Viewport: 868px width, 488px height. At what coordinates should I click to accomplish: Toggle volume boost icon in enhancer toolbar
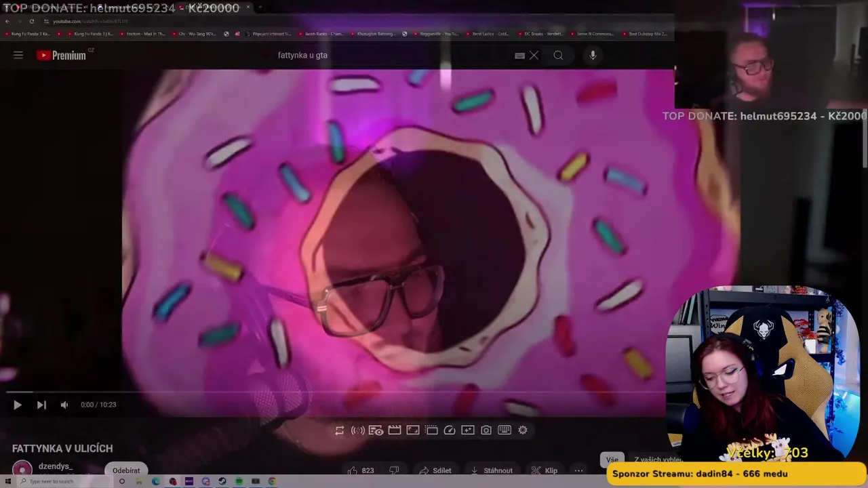(358, 430)
